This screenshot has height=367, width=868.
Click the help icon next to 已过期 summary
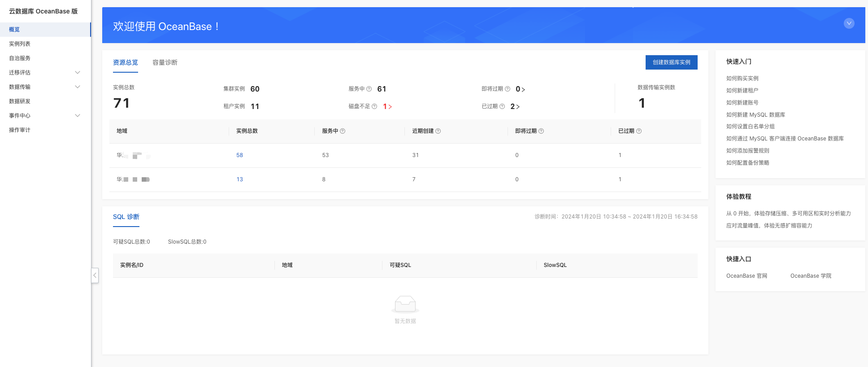point(502,106)
